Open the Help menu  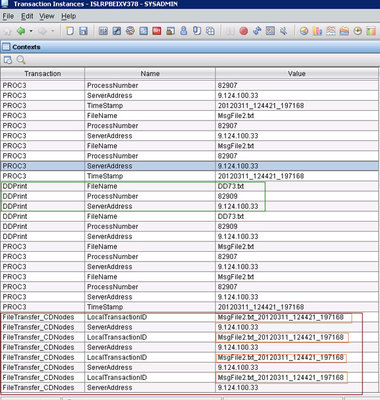[68, 16]
